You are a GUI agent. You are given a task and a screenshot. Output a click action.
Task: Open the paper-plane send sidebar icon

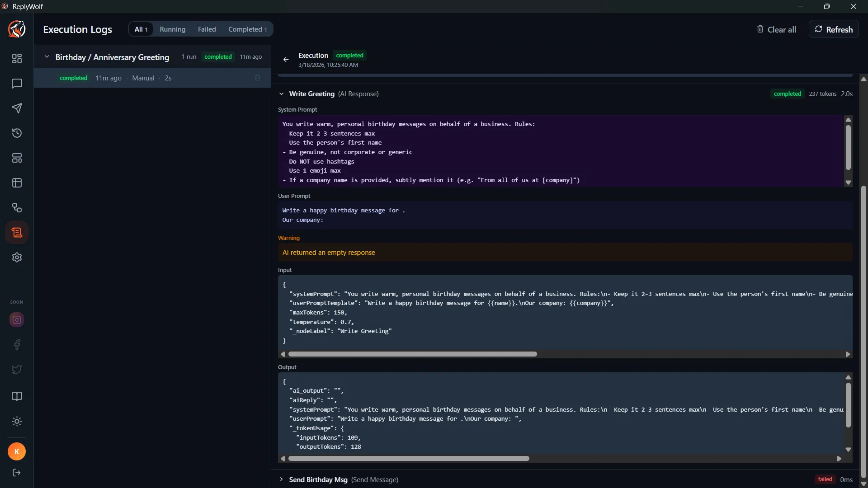coord(17,108)
